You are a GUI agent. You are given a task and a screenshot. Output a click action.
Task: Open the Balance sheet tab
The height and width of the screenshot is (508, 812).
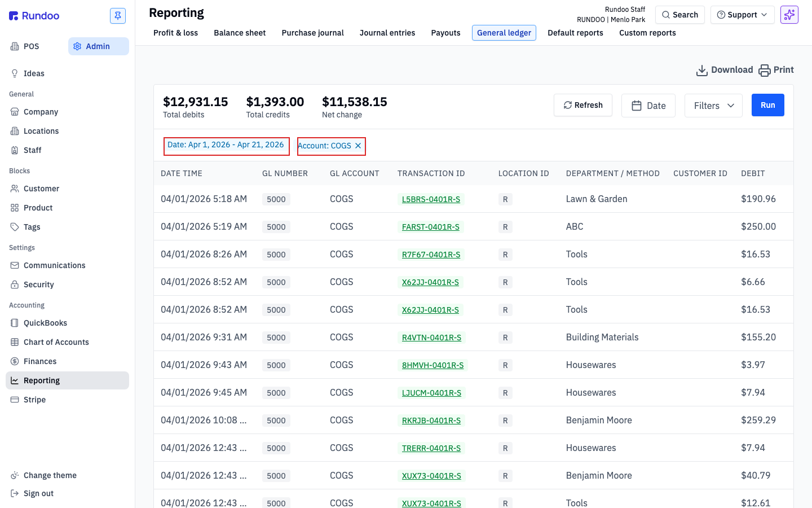click(240, 33)
